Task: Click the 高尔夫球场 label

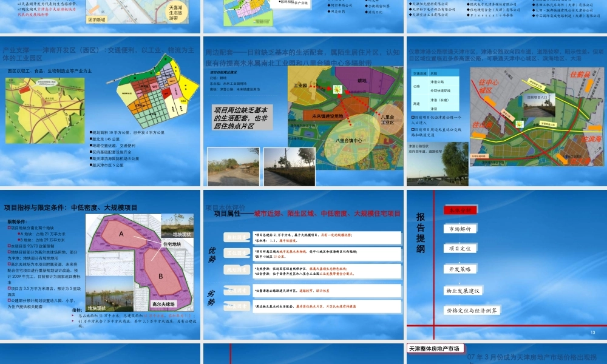Action: tap(163, 305)
